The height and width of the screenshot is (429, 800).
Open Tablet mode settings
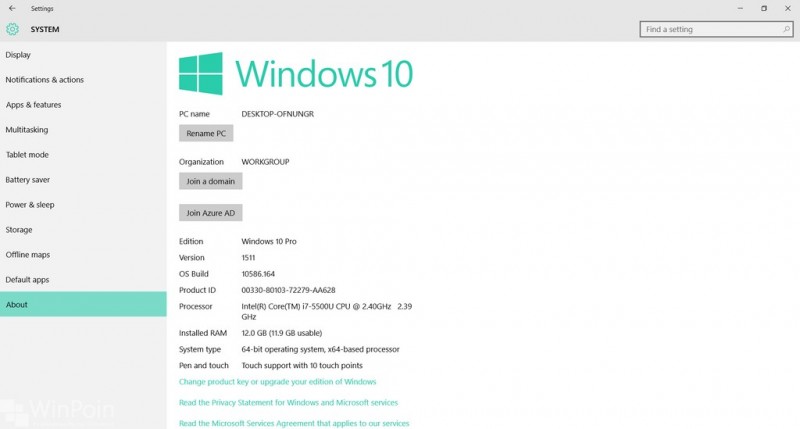(83, 155)
